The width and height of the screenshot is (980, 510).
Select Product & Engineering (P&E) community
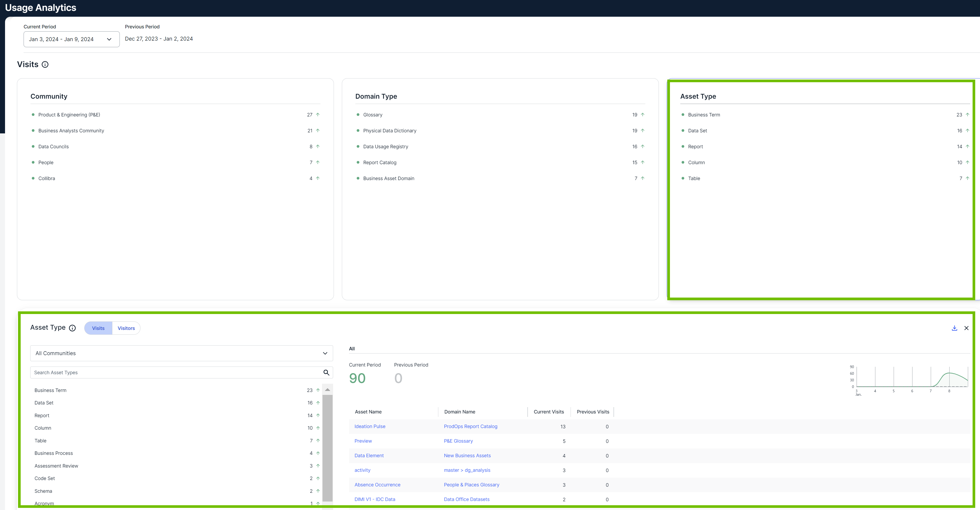[175, 115]
